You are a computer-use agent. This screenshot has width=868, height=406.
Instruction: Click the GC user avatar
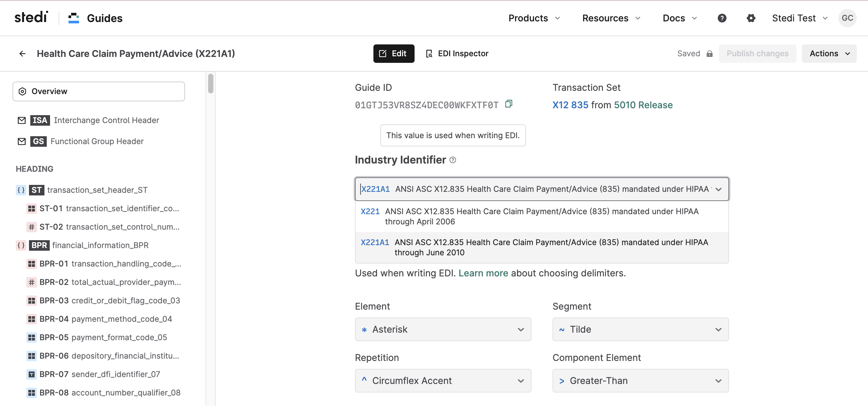pos(847,18)
